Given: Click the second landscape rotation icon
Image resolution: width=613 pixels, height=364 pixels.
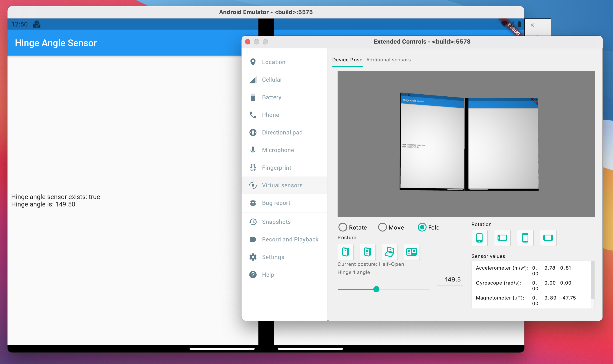Looking at the screenshot, I should point(548,237).
